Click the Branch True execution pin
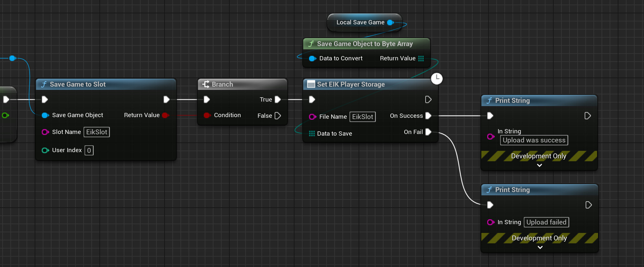This screenshot has height=267, width=644. [x=278, y=100]
